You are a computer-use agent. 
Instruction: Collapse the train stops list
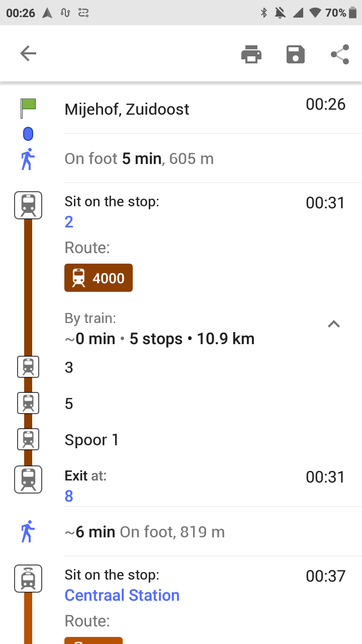pyautogui.click(x=334, y=324)
